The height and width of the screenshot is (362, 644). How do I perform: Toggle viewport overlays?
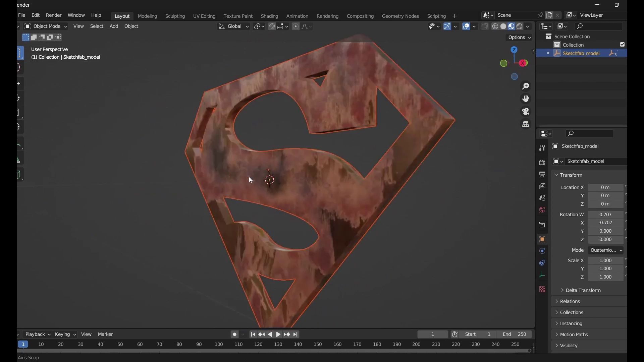click(466, 26)
